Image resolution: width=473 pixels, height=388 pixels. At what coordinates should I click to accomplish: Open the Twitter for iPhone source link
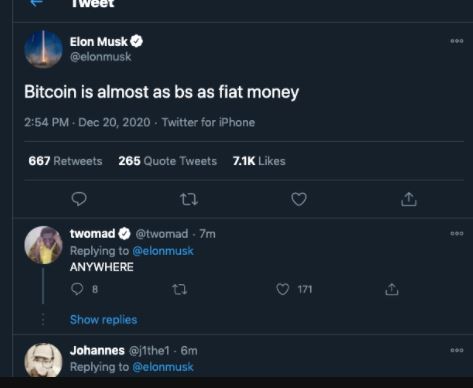(x=208, y=122)
